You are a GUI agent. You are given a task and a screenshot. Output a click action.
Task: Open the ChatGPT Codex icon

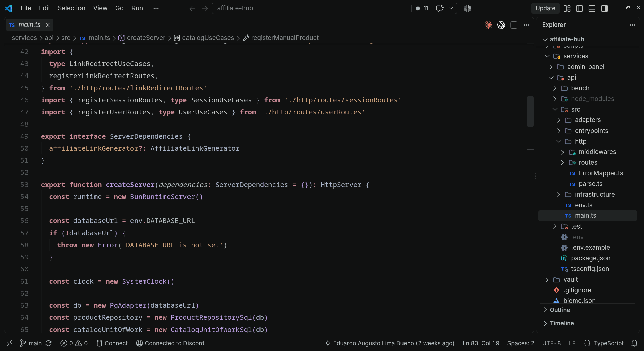(501, 25)
